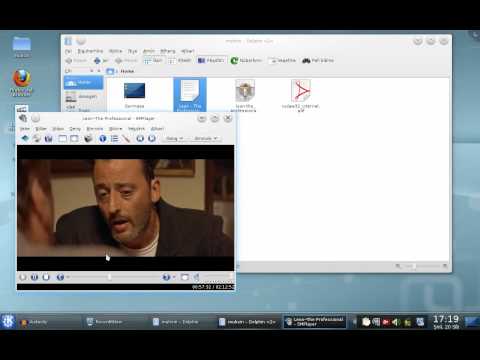
Task: Click the Dolphin toolbar button before the binoculars
Action: pyautogui.click(x=283, y=60)
